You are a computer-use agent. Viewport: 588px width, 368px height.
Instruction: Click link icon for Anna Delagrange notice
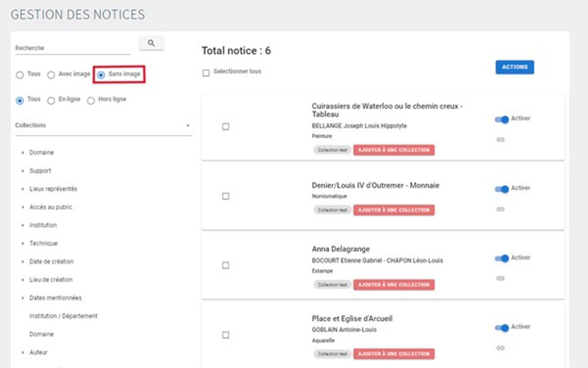[x=500, y=278]
